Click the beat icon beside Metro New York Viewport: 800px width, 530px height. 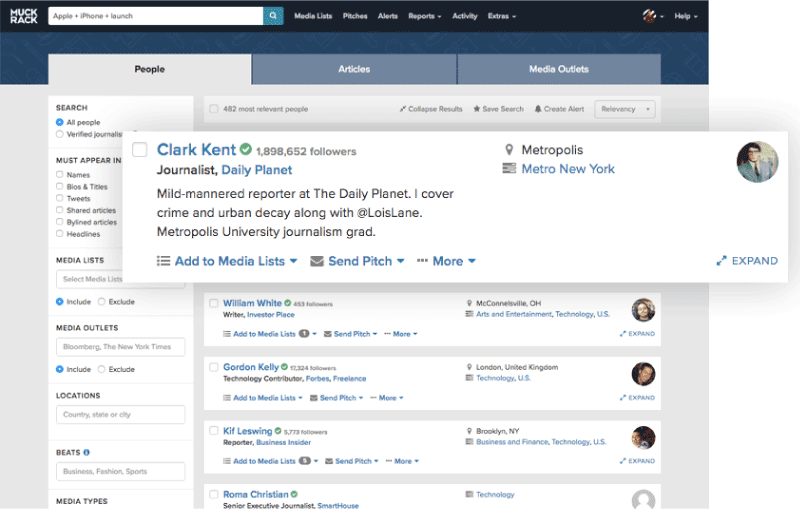tap(509, 168)
